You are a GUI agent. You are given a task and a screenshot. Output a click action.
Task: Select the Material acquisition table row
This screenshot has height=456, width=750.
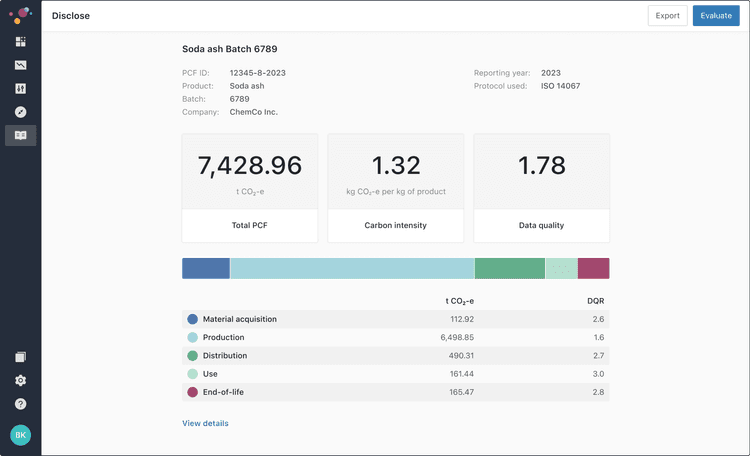coord(395,319)
